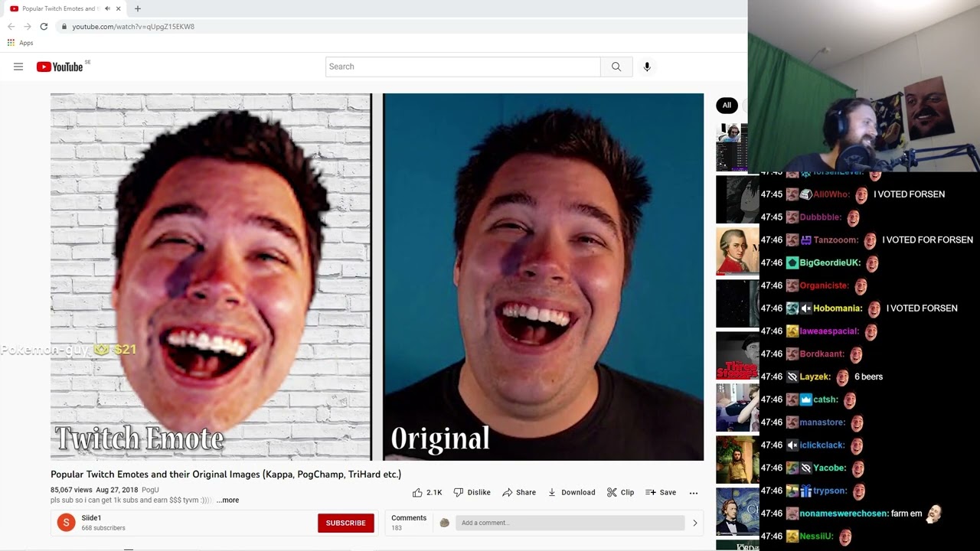Open the Siide1 channel name link
The width and height of the screenshot is (980, 551).
92,518
